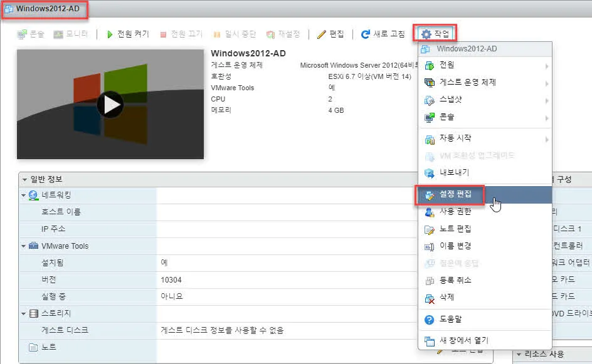
Task: Click the 삭제 menu icon
Action: coord(430,298)
